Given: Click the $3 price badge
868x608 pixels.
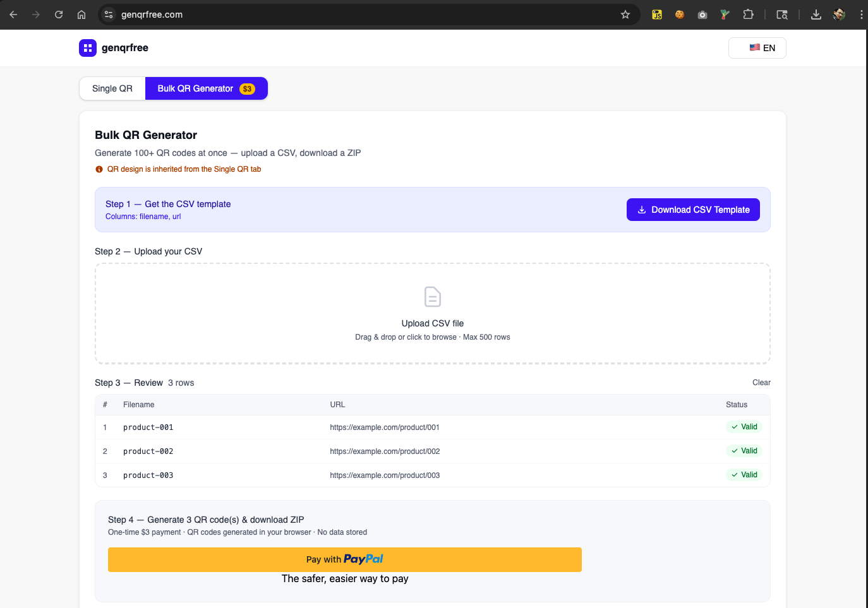Looking at the screenshot, I should point(247,89).
